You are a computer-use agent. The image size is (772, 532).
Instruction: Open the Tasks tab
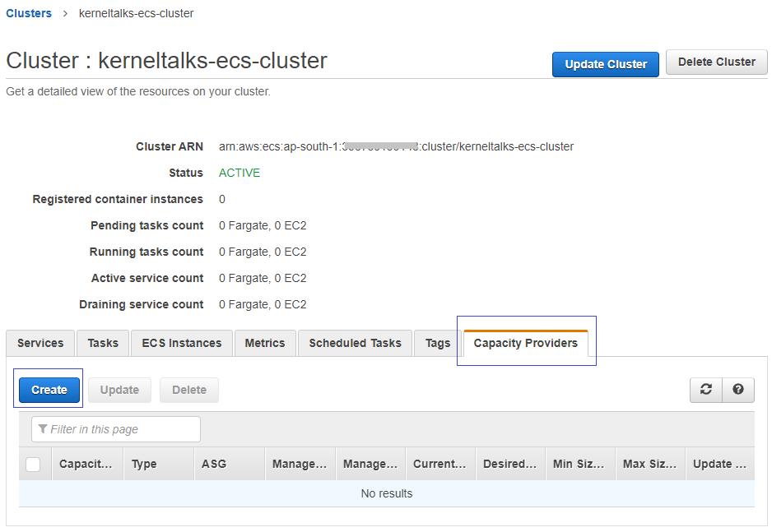(x=103, y=343)
